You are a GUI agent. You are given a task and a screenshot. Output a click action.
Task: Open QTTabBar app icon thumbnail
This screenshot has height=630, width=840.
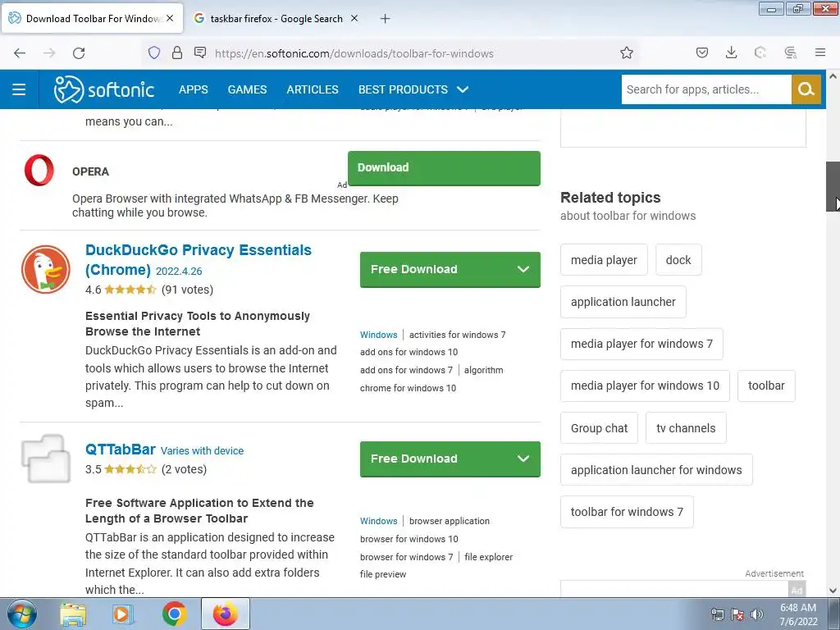tap(46, 459)
